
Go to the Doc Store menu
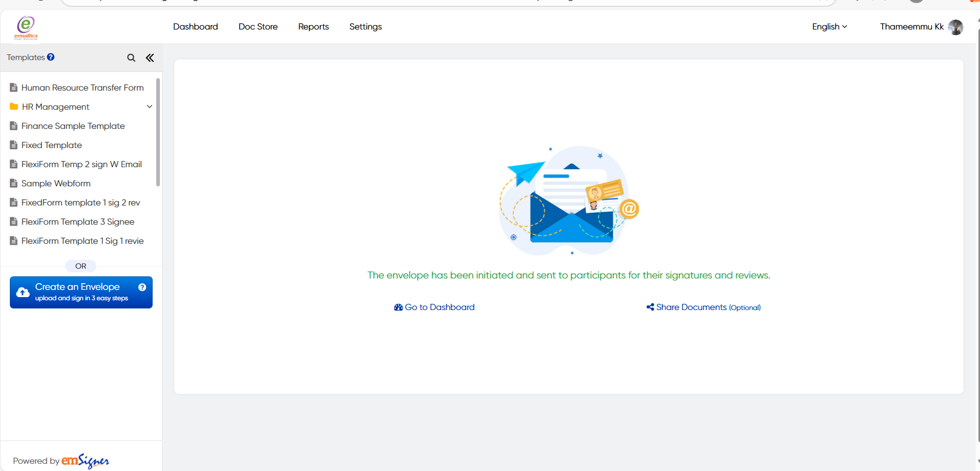coord(258,27)
